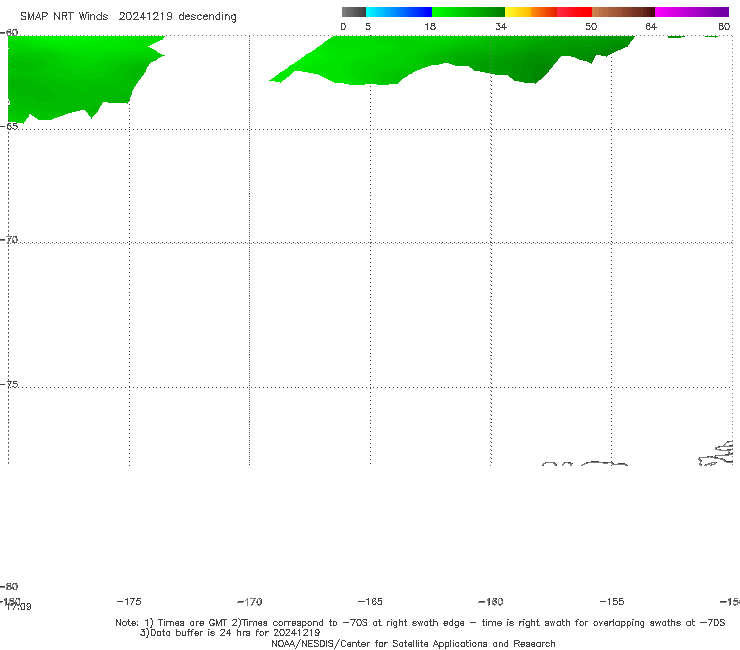Click the -175 longitude label

point(129,601)
